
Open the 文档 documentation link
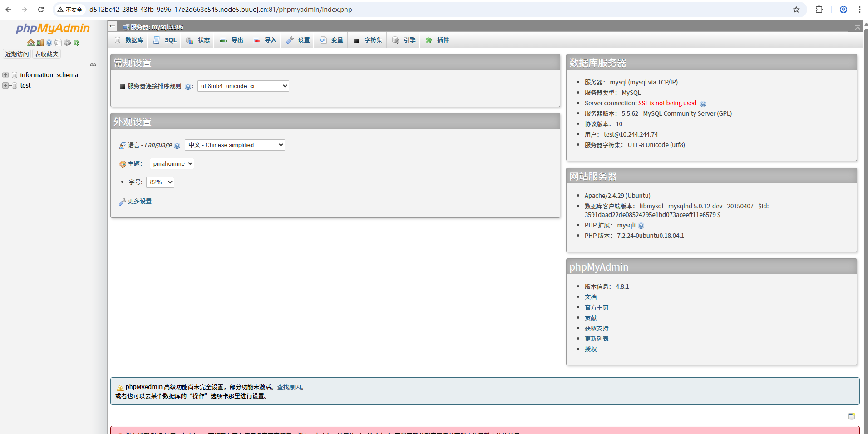coord(591,297)
